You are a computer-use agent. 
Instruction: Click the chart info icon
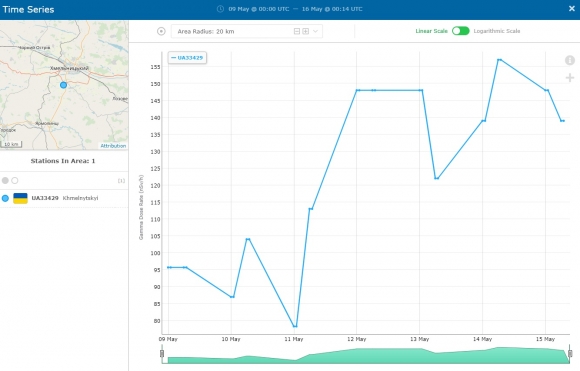570,60
